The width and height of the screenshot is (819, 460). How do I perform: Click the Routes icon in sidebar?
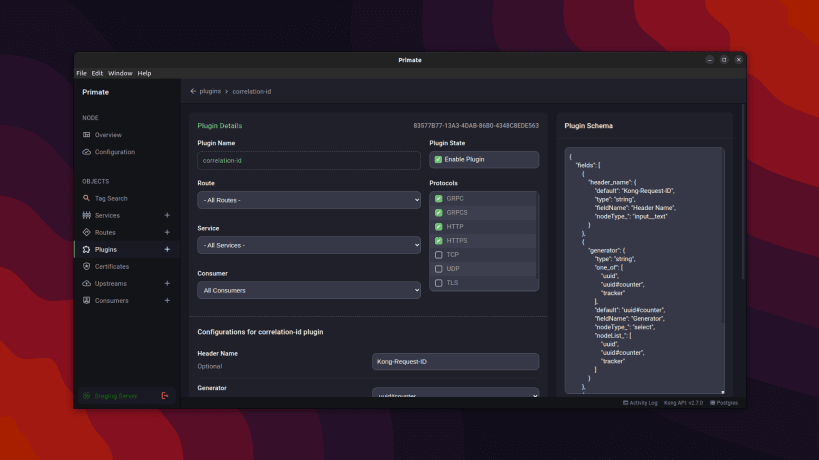tap(87, 232)
